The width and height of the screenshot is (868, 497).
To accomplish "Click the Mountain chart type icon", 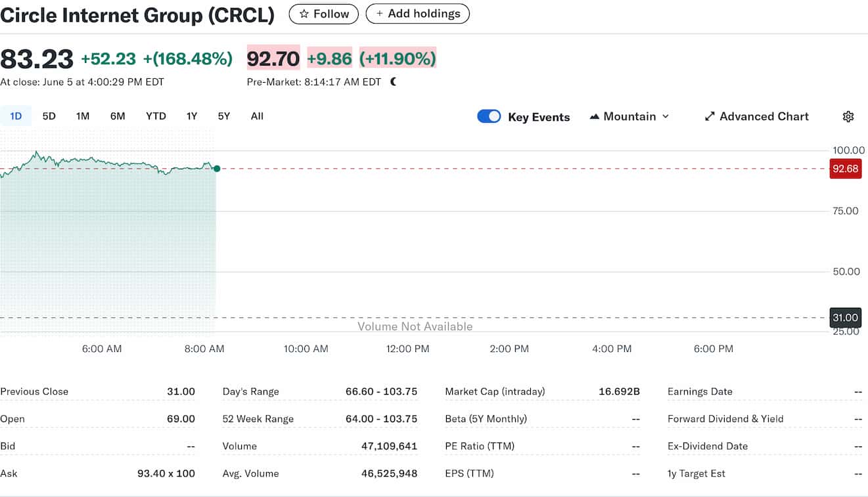I will click(x=595, y=117).
